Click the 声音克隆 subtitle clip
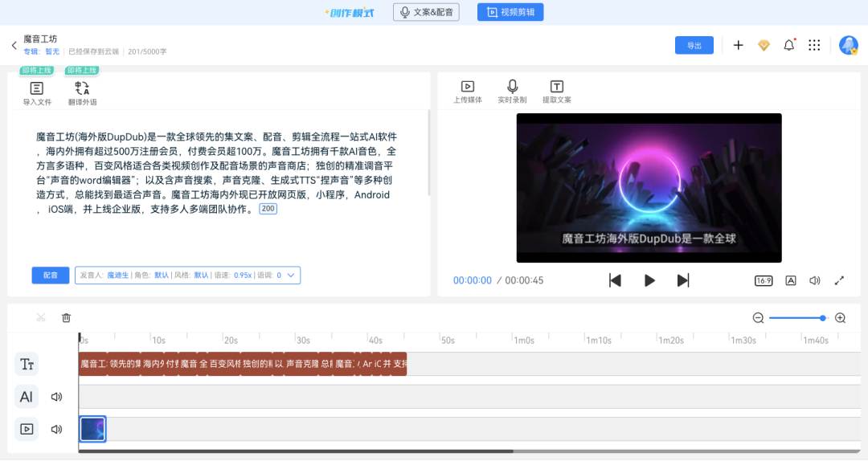868x461 pixels. [x=301, y=364]
